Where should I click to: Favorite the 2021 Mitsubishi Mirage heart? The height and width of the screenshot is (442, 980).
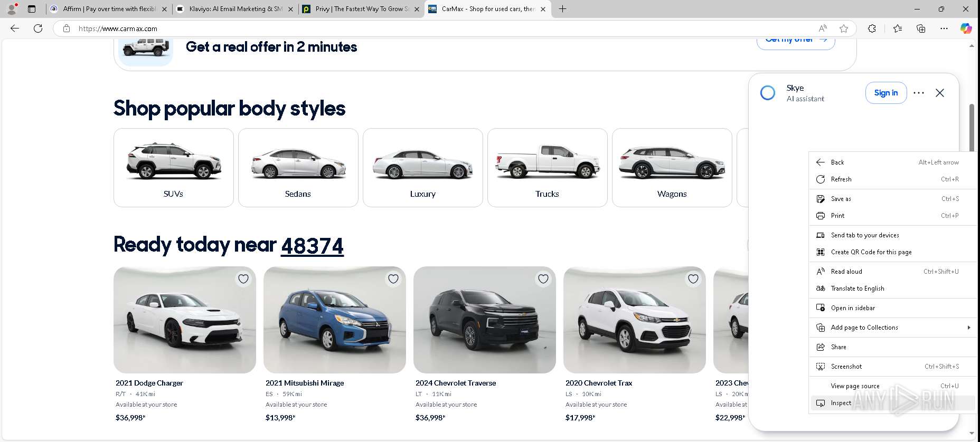point(393,279)
